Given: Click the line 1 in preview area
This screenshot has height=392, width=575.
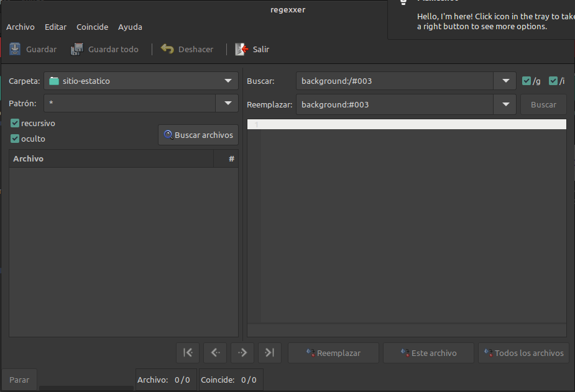Looking at the screenshot, I should [x=407, y=124].
